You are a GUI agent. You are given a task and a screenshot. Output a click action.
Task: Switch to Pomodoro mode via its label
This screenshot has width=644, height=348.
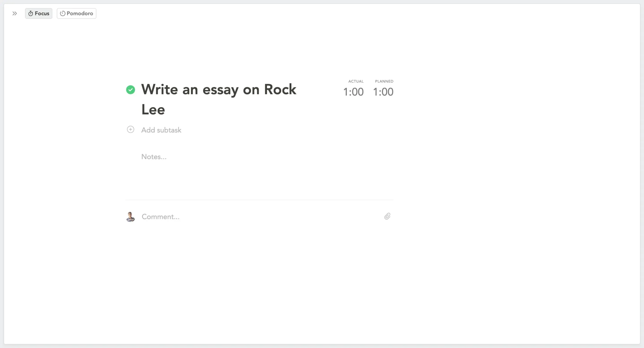[x=80, y=13]
